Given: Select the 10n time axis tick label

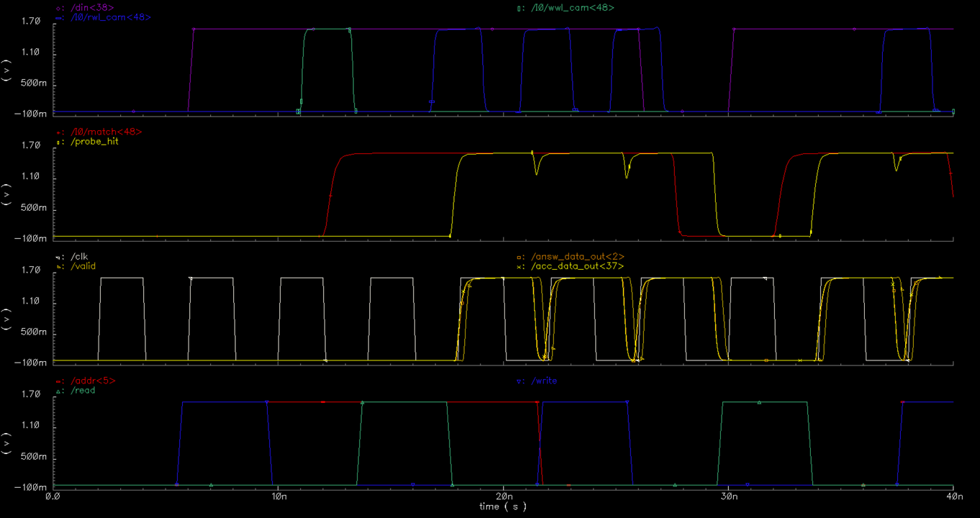Looking at the screenshot, I should [x=278, y=497].
